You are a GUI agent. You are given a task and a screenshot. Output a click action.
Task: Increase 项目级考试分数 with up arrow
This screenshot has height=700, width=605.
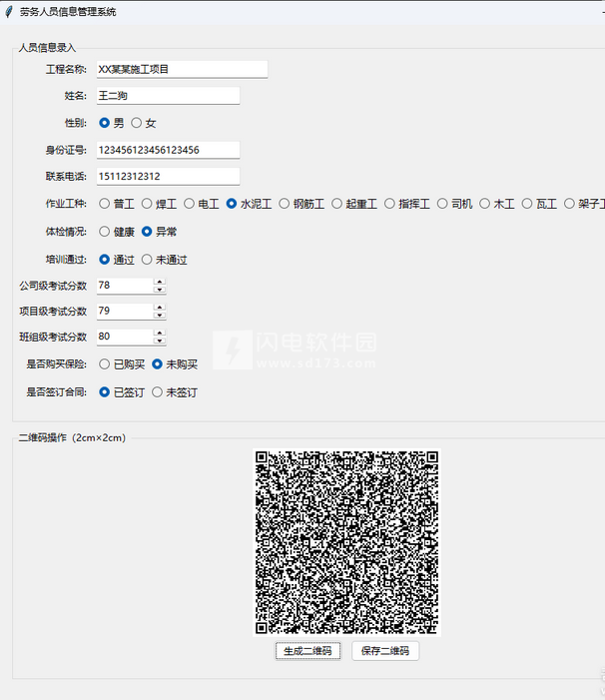click(160, 308)
